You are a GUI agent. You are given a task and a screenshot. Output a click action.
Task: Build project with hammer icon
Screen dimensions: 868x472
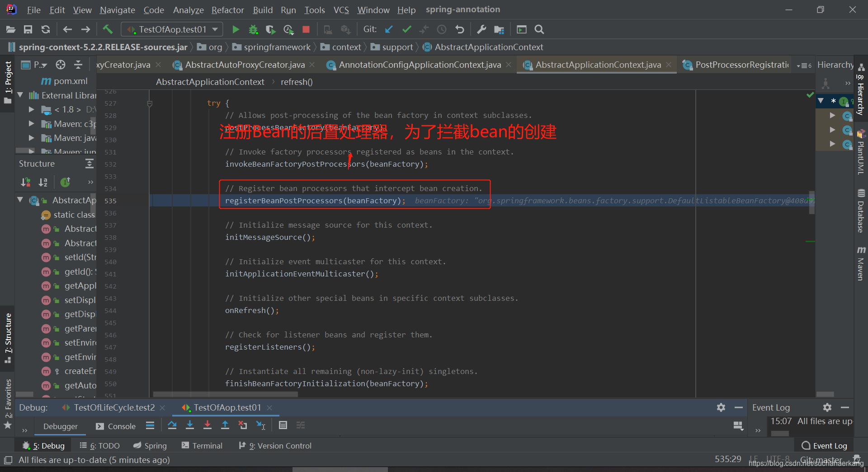[x=108, y=29]
